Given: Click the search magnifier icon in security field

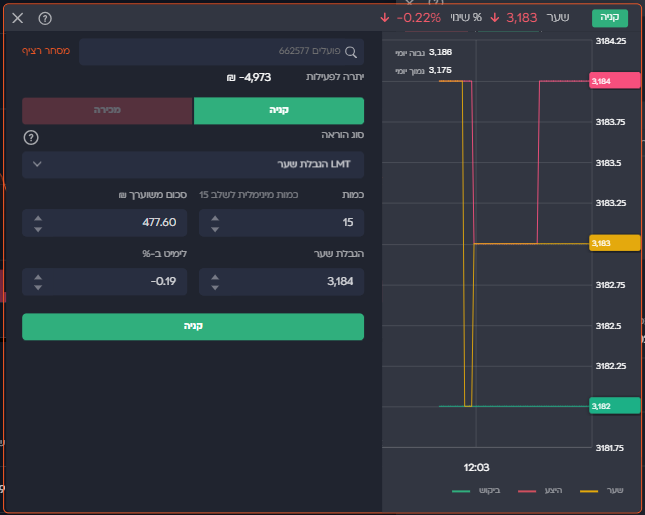Looking at the screenshot, I should [x=350, y=52].
